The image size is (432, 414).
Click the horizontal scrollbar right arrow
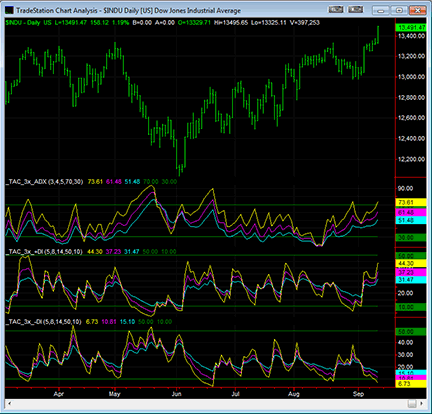pyautogui.click(x=422, y=404)
